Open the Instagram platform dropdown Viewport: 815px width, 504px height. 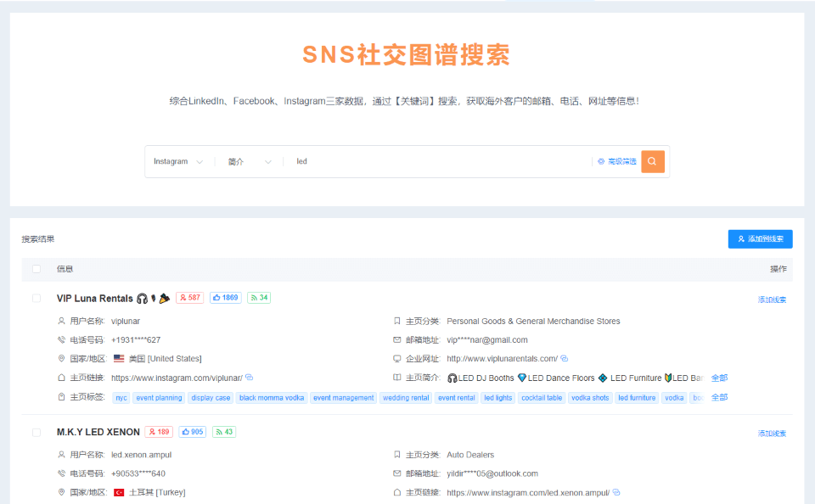coord(177,161)
